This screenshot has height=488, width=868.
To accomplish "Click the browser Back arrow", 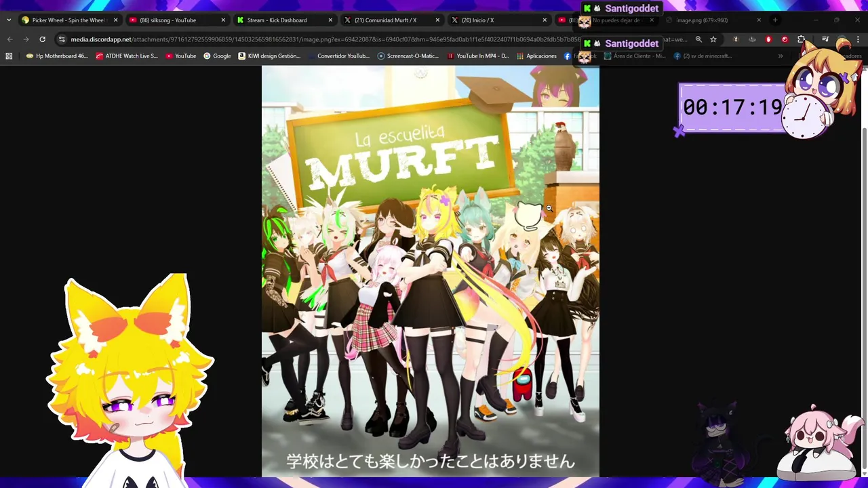I will pyautogui.click(x=9, y=39).
